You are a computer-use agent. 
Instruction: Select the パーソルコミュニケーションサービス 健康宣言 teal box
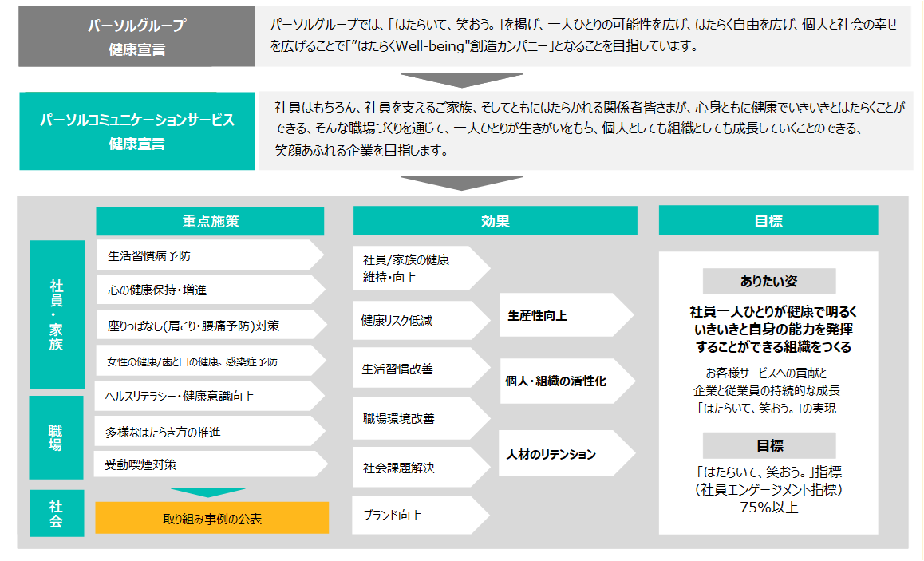tap(136, 132)
